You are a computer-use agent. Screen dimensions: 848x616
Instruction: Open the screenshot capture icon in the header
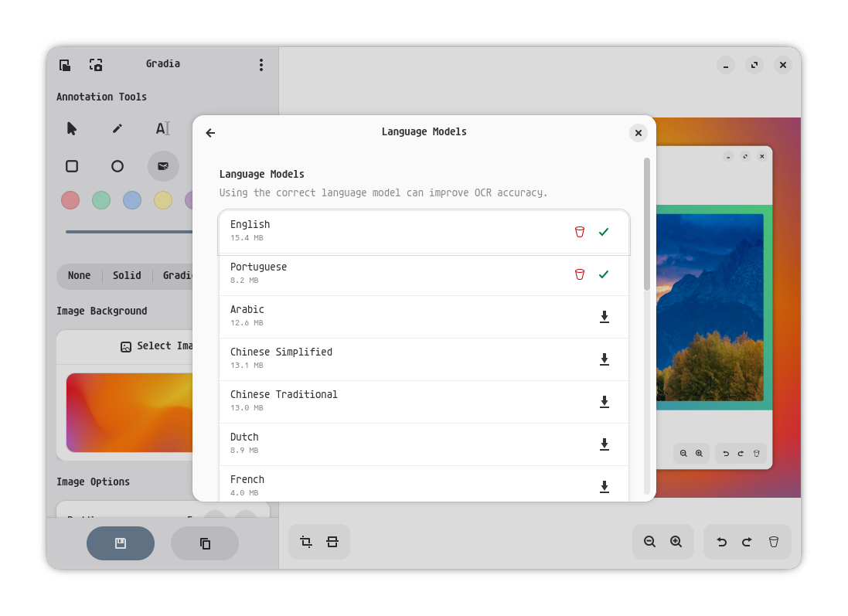[x=95, y=65]
